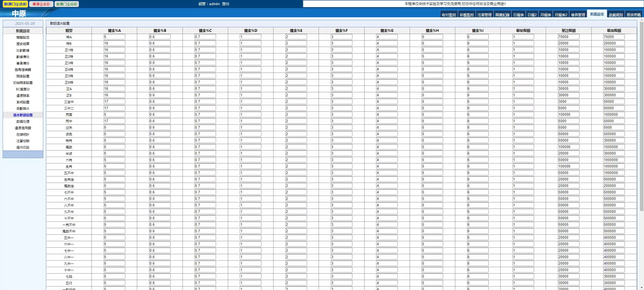Viewport: 644px width, 290px height.
Task: Select 自動降水 in the sidebar
Action: pyautogui.click(x=23, y=109)
